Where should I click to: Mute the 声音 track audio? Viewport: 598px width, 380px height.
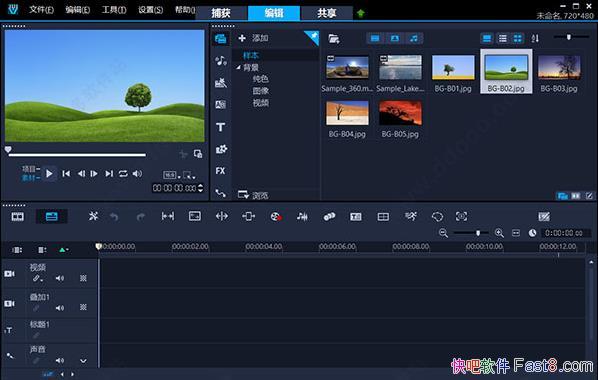click(60, 360)
